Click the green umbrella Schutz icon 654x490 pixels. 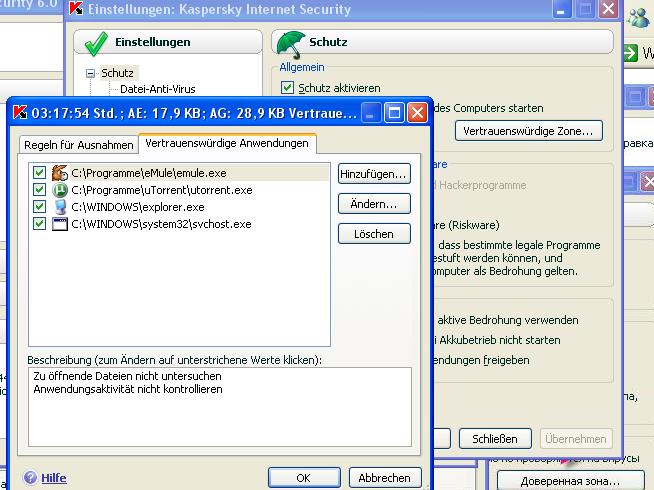click(x=291, y=43)
